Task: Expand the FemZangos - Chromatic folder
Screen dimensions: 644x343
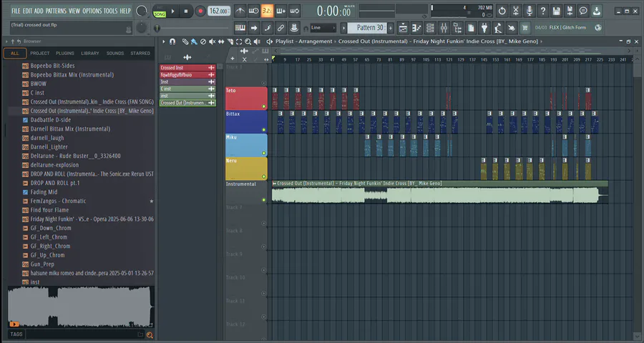Action: [25, 201]
